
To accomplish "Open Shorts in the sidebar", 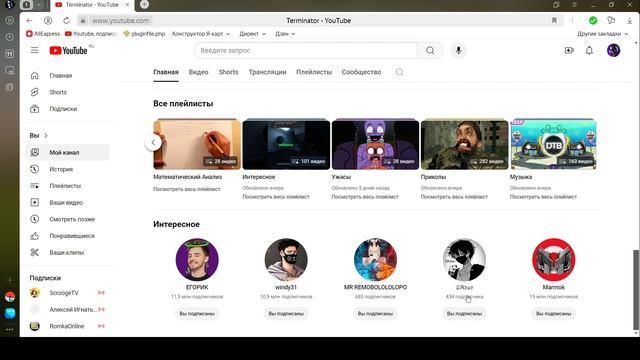I will click(68, 92).
